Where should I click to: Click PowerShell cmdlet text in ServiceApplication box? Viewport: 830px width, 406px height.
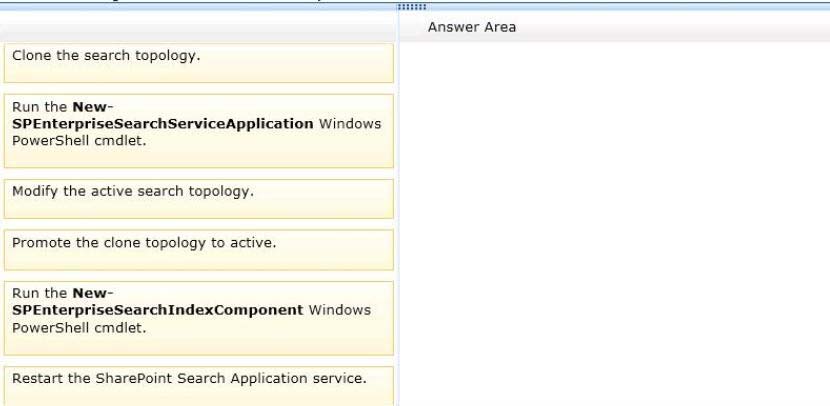[78, 141]
